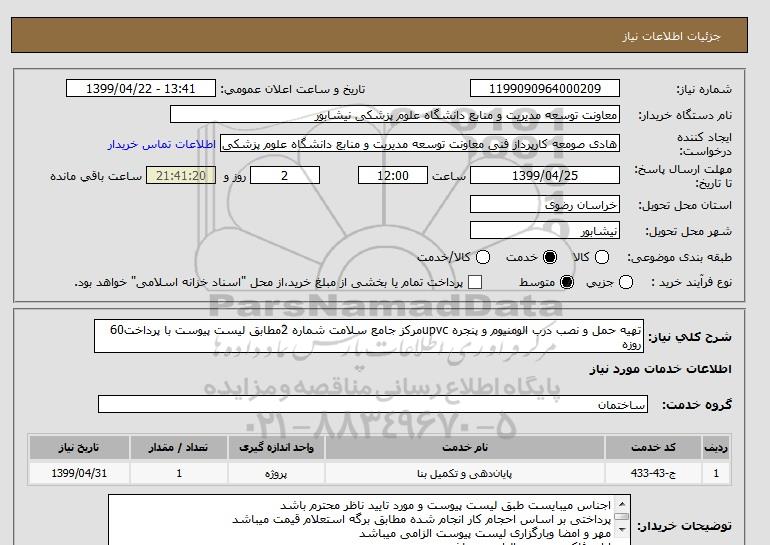Click the buyer notes scrollbar down arrow
The width and height of the screenshot is (770, 545).
pos(622,529)
